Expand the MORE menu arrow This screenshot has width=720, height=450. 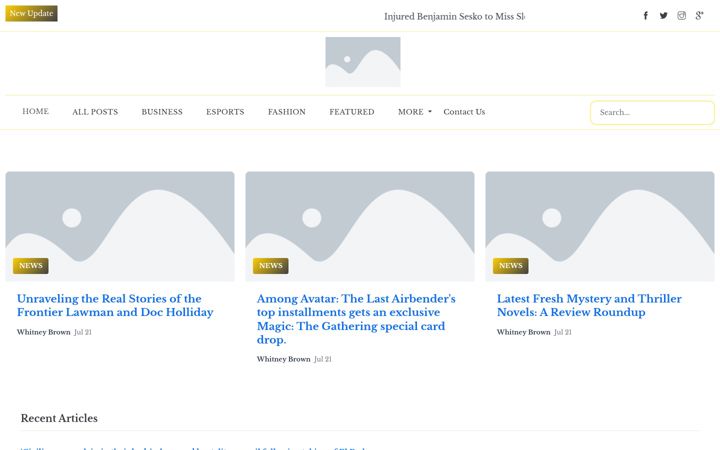[430, 112]
